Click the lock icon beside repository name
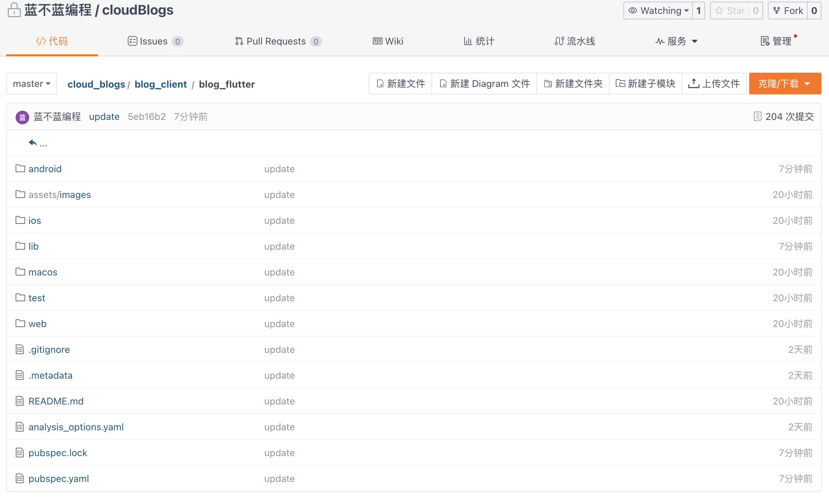The height and width of the screenshot is (504, 829). pos(14,10)
